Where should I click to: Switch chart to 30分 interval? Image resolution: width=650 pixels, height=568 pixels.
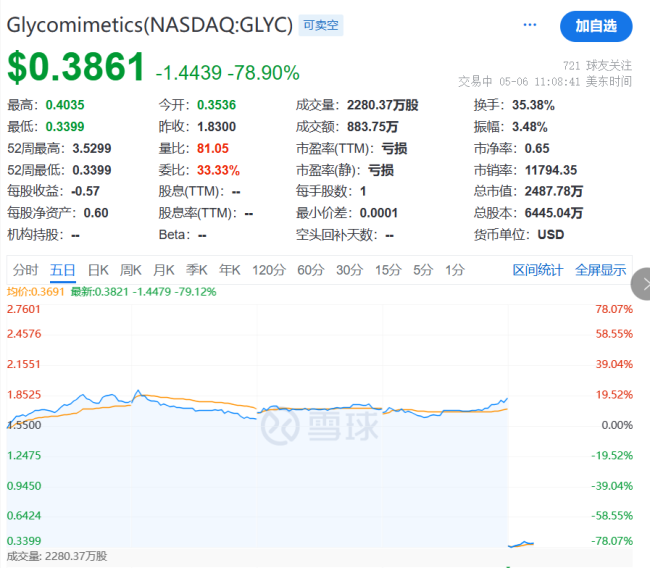(349, 270)
